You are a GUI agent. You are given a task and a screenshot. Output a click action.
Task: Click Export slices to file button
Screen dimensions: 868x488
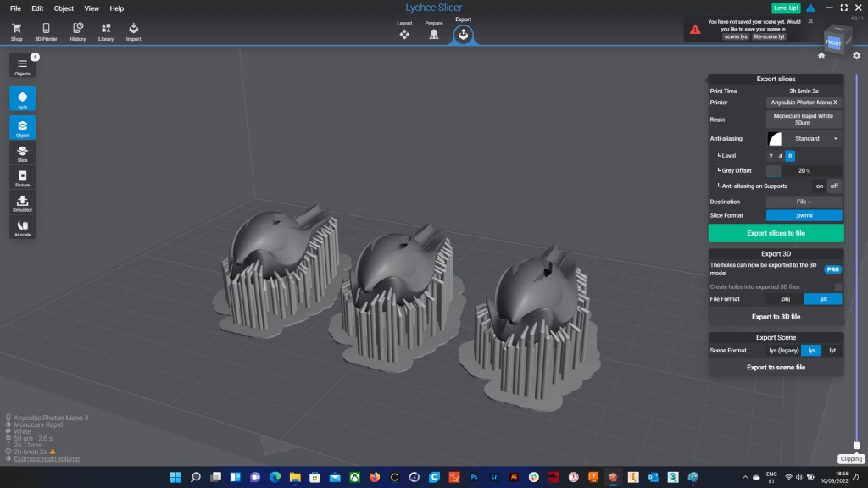tap(776, 233)
